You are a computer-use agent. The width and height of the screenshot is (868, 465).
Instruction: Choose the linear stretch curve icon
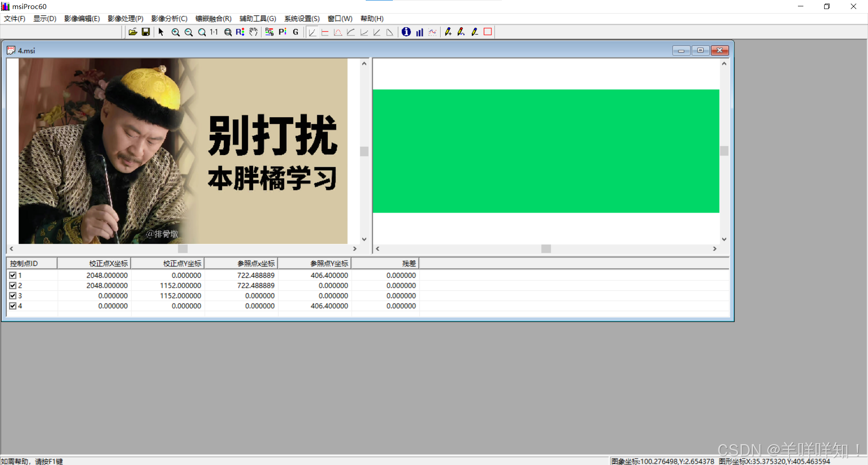pyautogui.click(x=312, y=32)
